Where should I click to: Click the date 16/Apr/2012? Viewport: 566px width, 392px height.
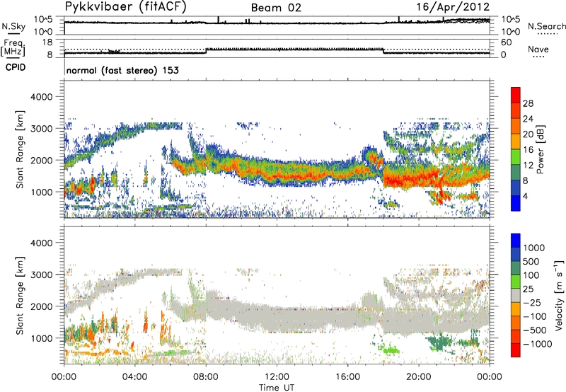[453, 7]
